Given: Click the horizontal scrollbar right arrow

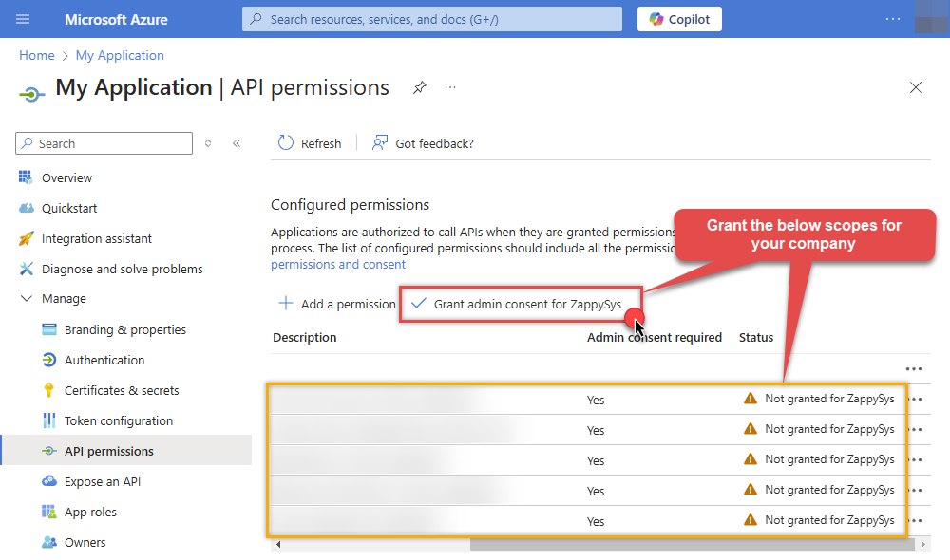Looking at the screenshot, I should pyautogui.click(x=922, y=544).
